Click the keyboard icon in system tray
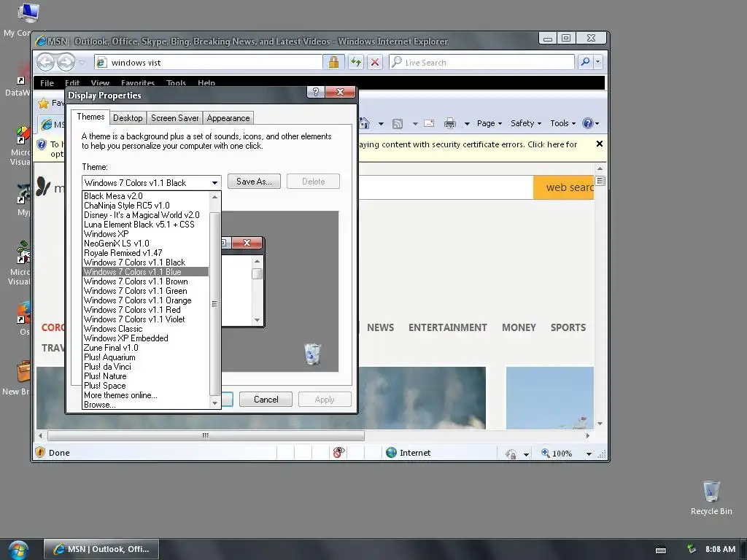This screenshot has height=560, width=747. tap(661, 550)
